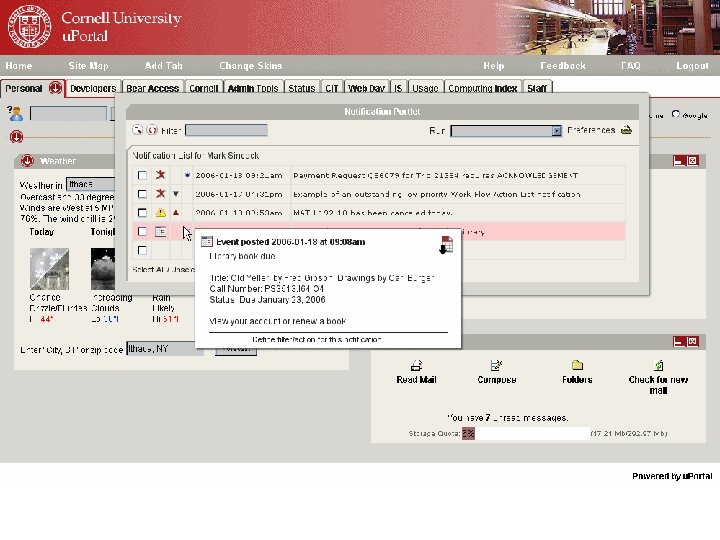Click the search input next to user icon

click(x=68, y=113)
